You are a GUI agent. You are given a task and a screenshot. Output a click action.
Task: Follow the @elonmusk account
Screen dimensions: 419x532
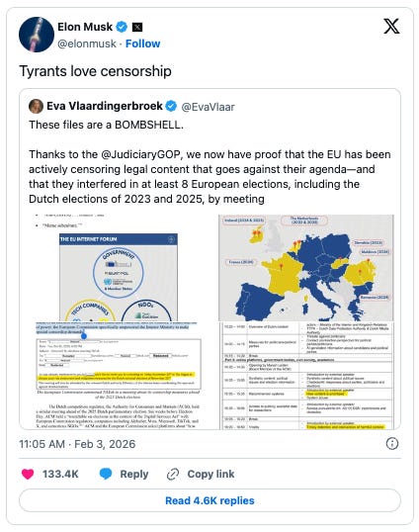(142, 44)
